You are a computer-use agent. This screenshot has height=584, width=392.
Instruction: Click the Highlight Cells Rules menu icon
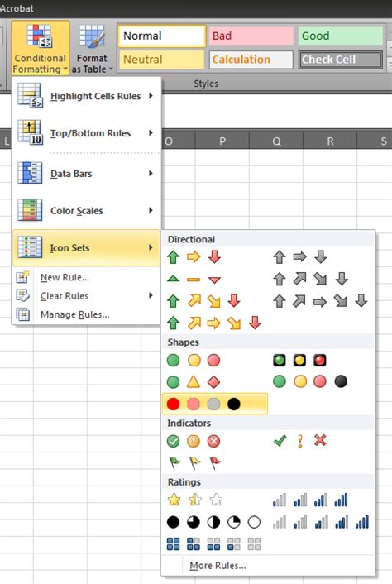coord(30,96)
